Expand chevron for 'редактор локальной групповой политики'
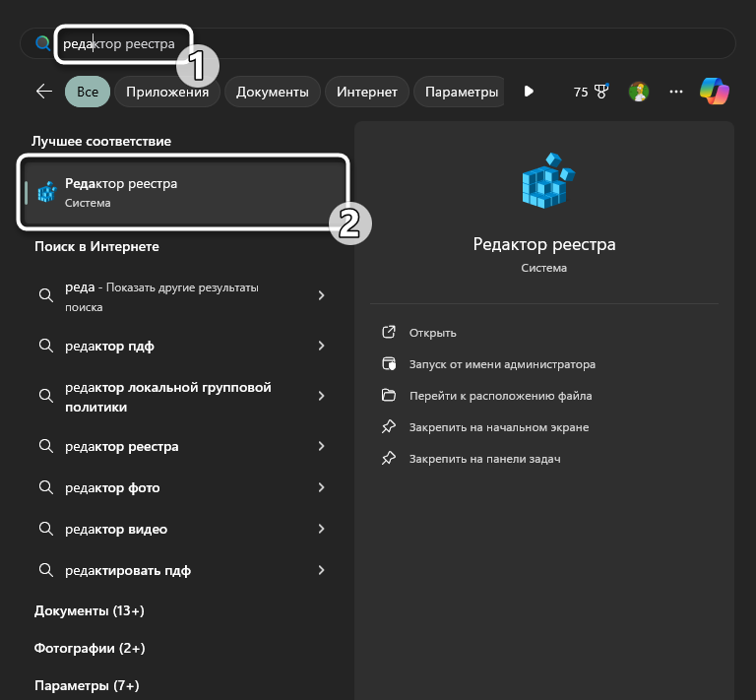756x700 pixels. tap(321, 396)
